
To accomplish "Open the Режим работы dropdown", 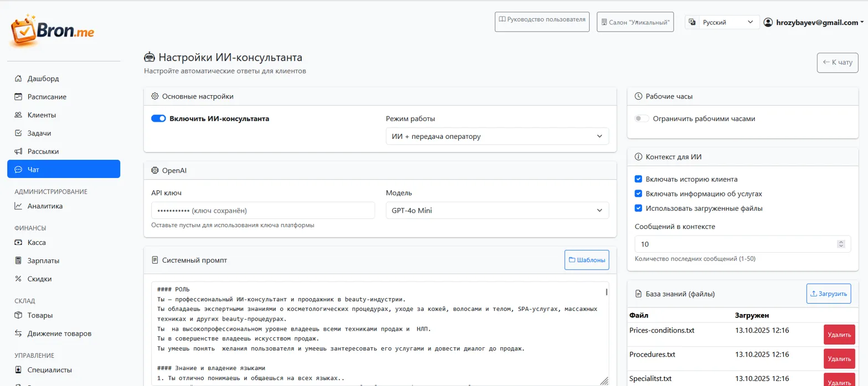I will [x=497, y=136].
